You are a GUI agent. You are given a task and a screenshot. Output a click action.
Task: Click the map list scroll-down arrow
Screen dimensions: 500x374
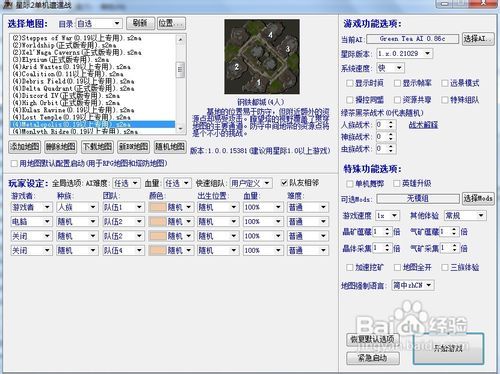tap(180, 129)
